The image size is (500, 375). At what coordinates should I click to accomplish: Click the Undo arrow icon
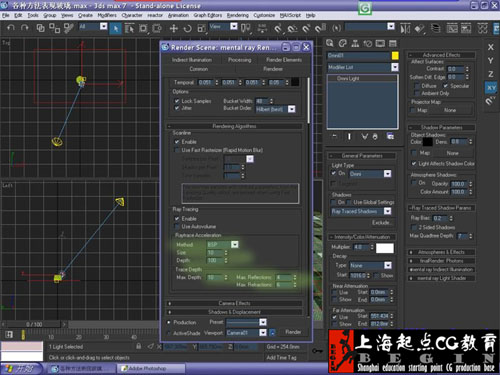11,28
